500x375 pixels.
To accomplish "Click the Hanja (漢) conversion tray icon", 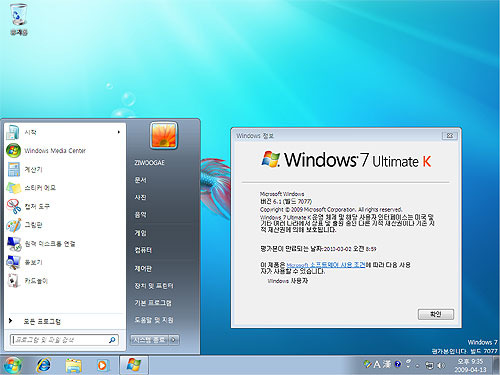I will (387, 364).
